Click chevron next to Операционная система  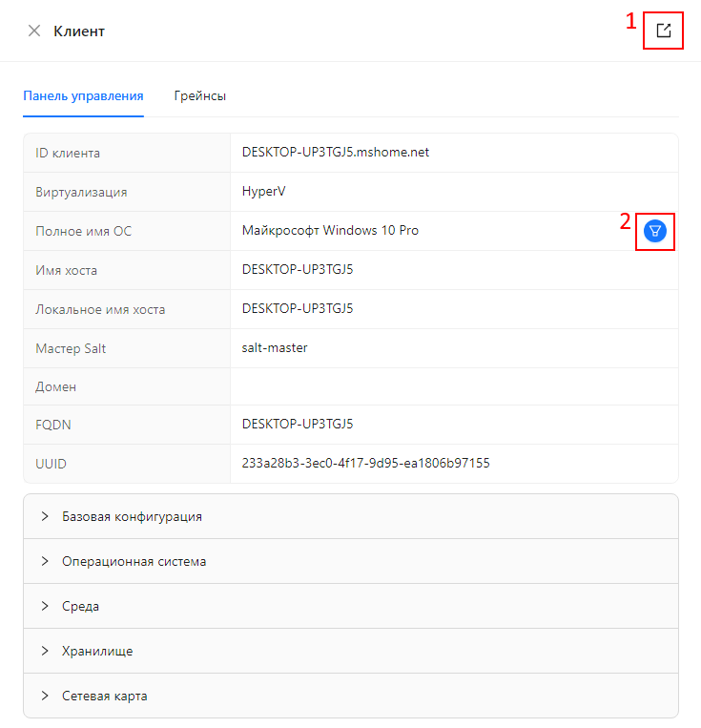[44, 561]
